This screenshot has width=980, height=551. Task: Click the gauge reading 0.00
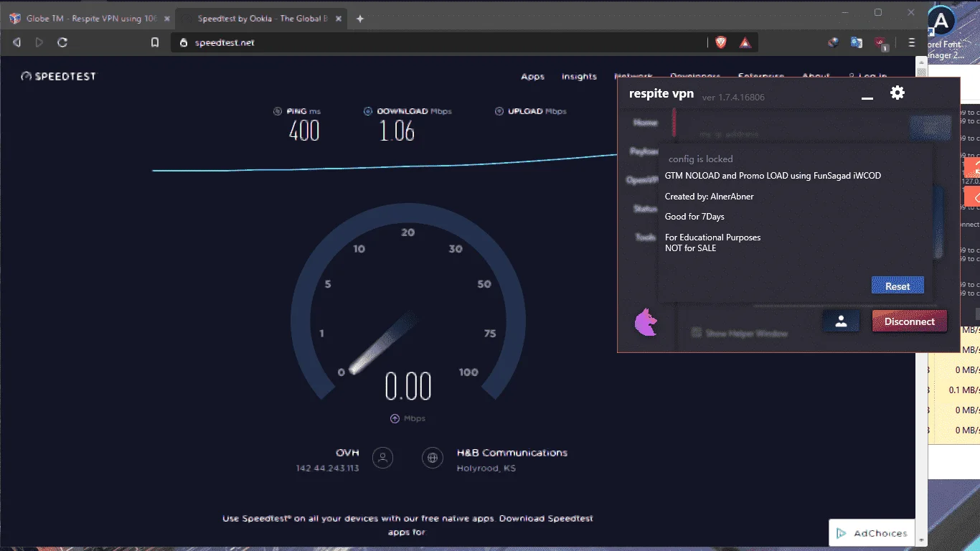coord(408,387)
